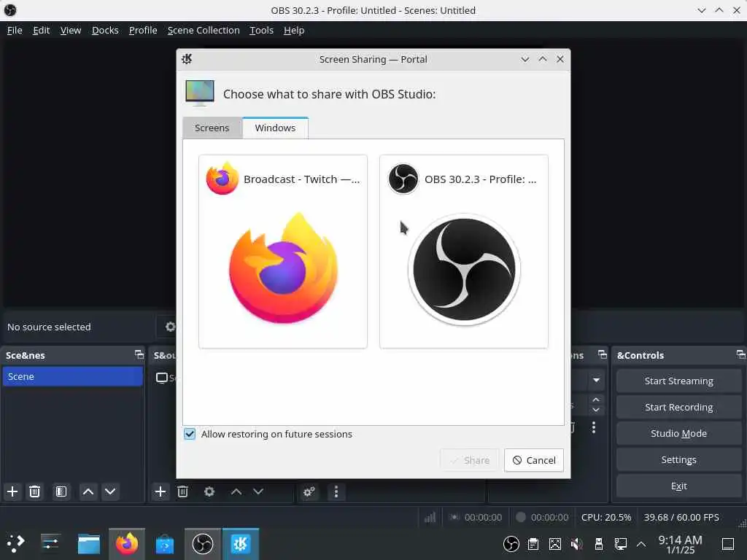Increase transition duration with up arrow
Viewport: 747px width, 560px height.
596,400
